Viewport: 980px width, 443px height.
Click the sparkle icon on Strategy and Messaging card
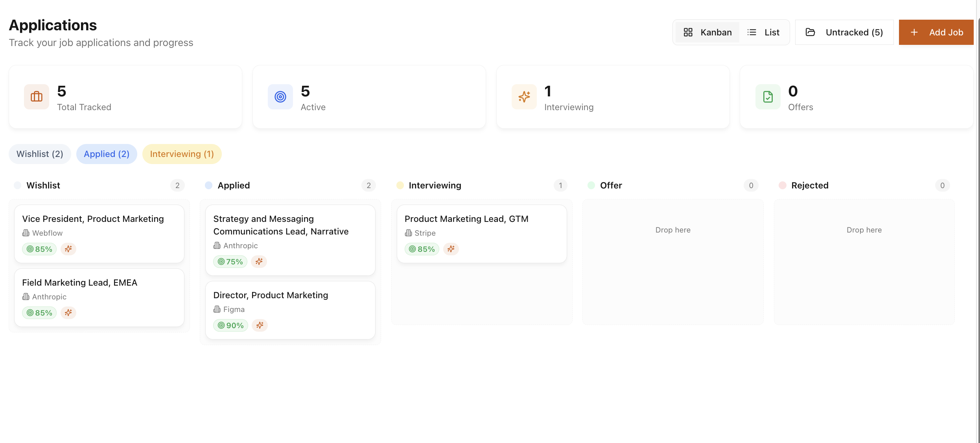(259, 262)
